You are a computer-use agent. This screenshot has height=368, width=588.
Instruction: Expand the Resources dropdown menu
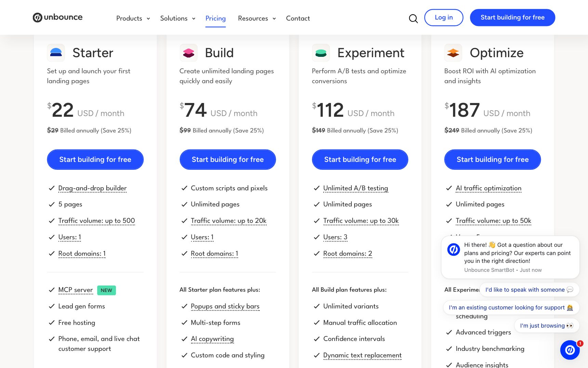(257, 18)
